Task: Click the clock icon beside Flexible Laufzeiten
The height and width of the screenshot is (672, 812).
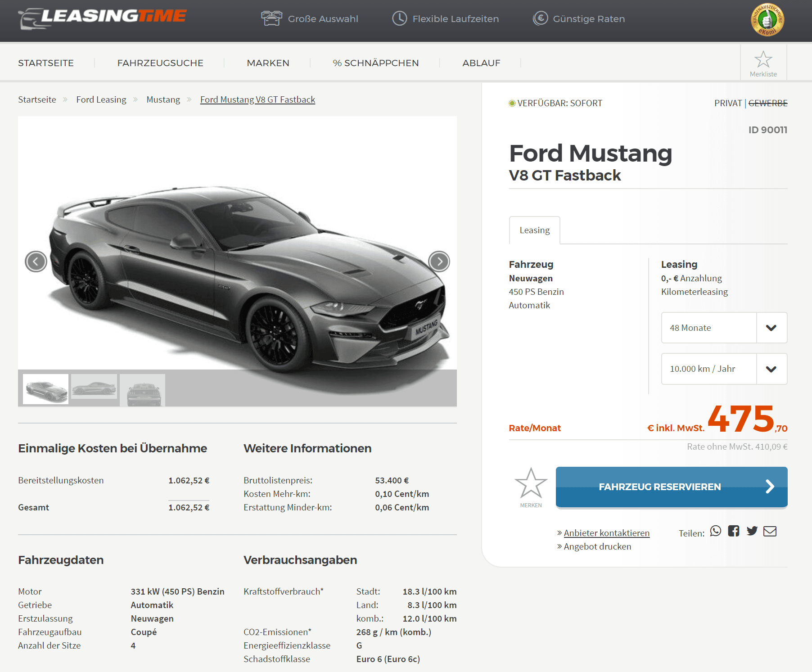Action: click(400, 18)
